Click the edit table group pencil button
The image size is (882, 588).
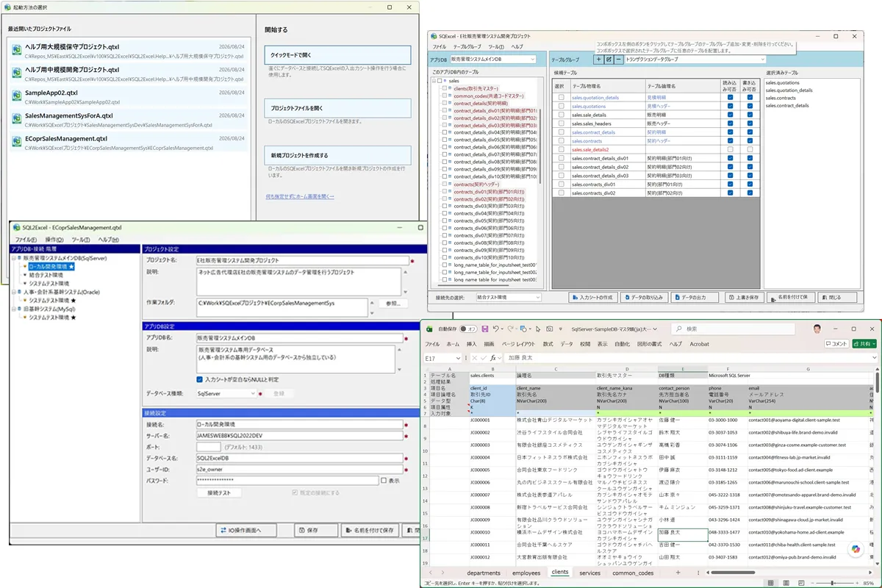[609, 60]
